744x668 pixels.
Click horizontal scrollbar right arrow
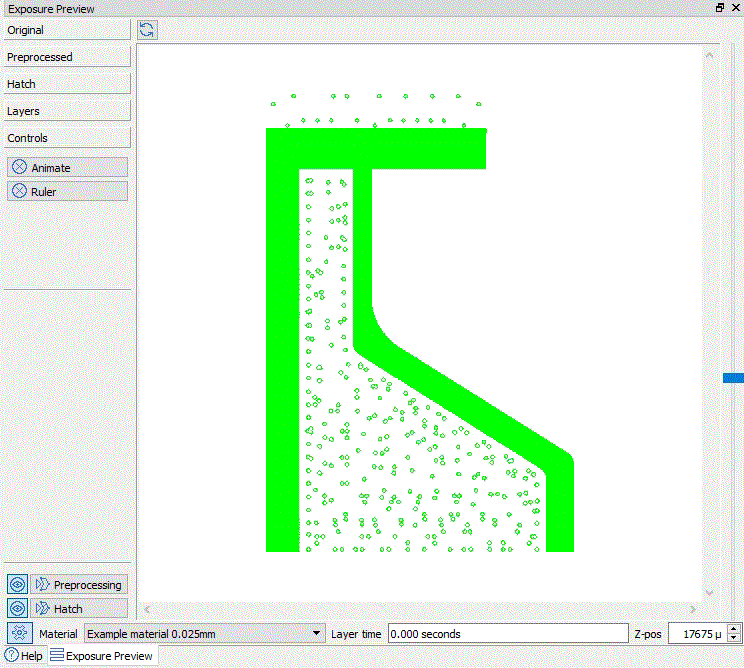(692, 609)
